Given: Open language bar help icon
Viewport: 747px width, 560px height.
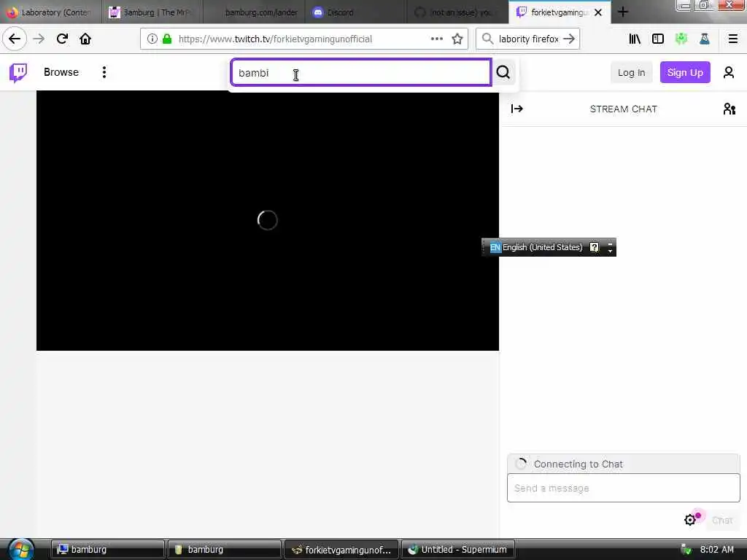Looking at the screenshot, I should (594, 247).
